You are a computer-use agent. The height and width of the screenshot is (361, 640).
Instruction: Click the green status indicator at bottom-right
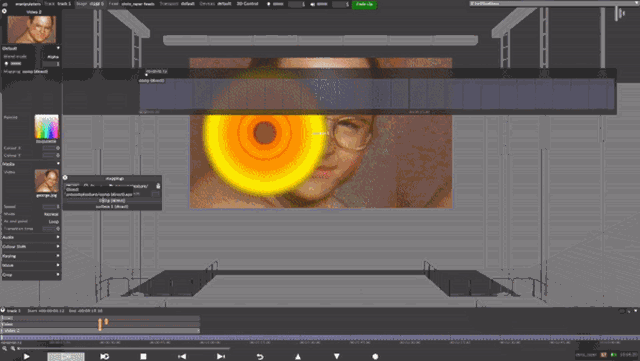tap(613, 354)
